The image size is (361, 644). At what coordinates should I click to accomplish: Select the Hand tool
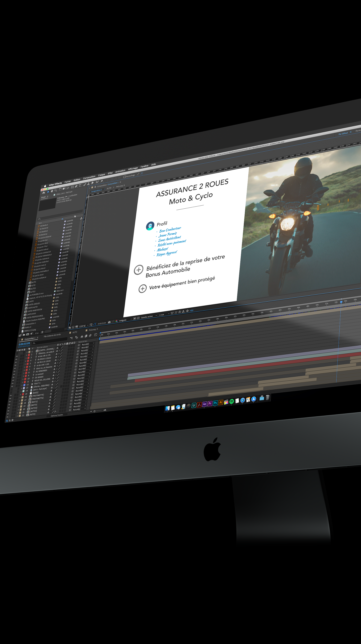[x=52, y=191]
